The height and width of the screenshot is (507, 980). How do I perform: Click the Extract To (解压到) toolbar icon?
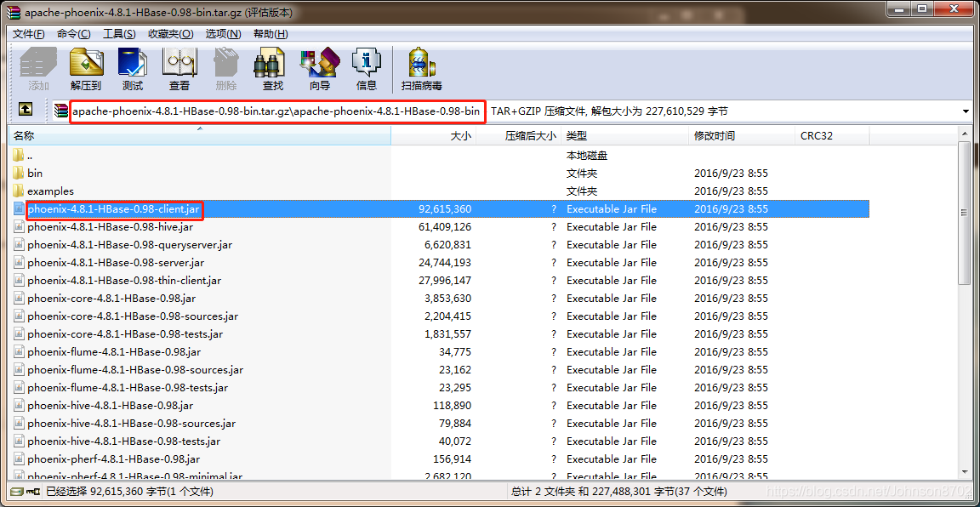(86, 62)
